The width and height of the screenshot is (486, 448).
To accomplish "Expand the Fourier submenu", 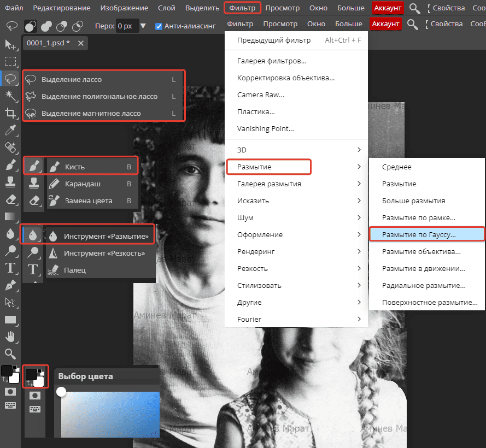I will [x=296, y=320].
